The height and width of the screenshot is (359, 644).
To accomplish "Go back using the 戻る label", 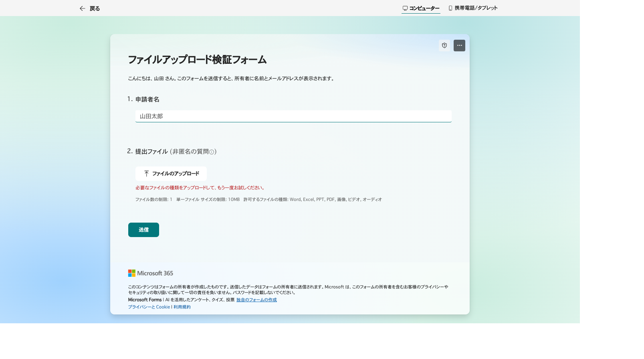I will 95,8.
